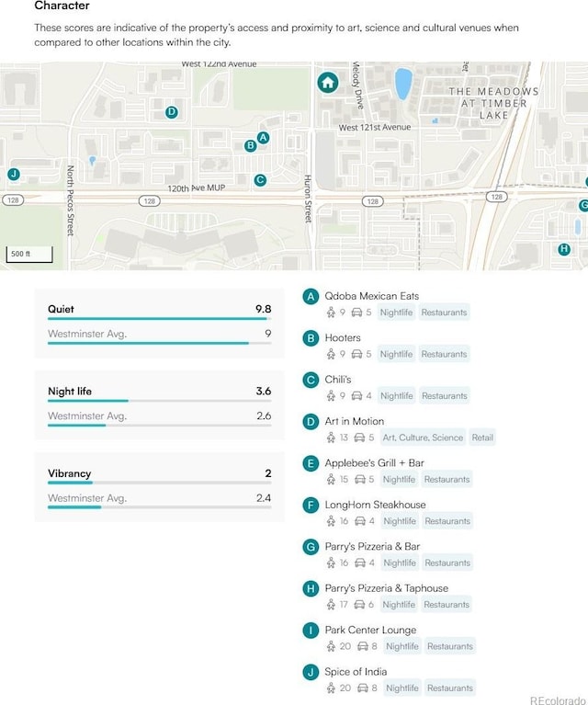
Task: Click Nightlife tag under Qdoba Mexican Eats
Action: pyautogui.click(x=396, y=313)
